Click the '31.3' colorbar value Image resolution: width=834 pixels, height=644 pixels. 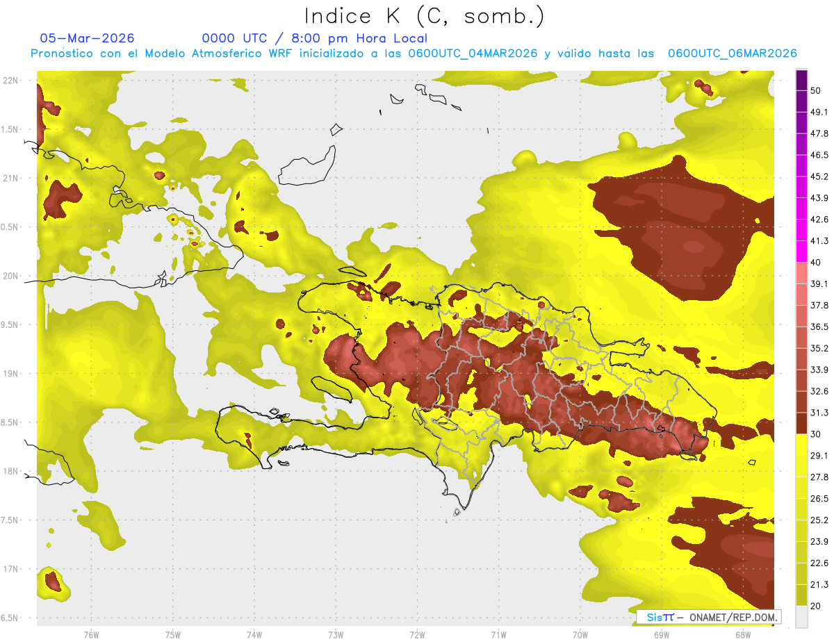pos(819,413)
